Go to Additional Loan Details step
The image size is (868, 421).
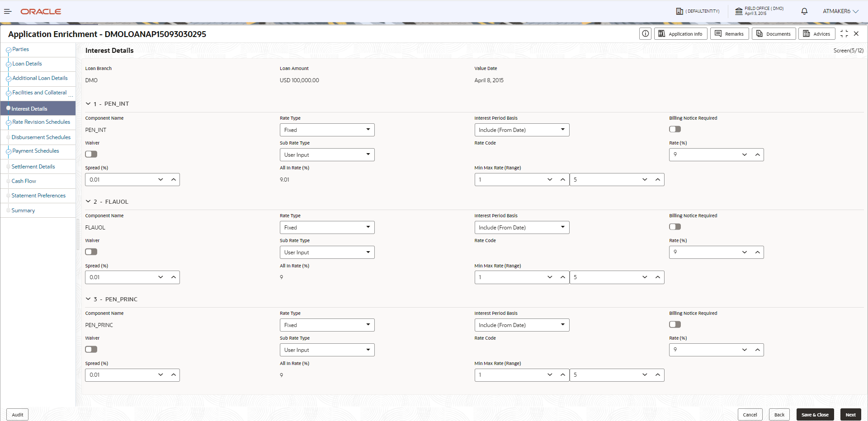(x=40, y=78)
